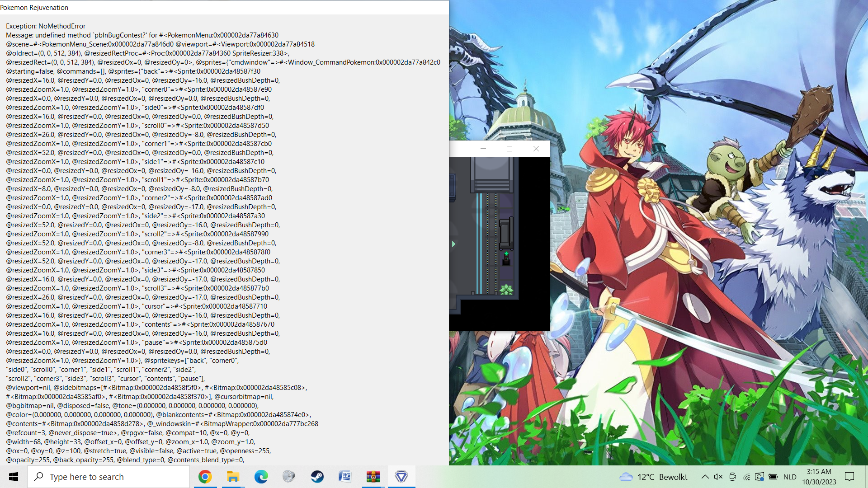The height and width of the screenshot is (488, 868).
Task: Click the Meet Now camera tray icon
Action: (733, 477)
